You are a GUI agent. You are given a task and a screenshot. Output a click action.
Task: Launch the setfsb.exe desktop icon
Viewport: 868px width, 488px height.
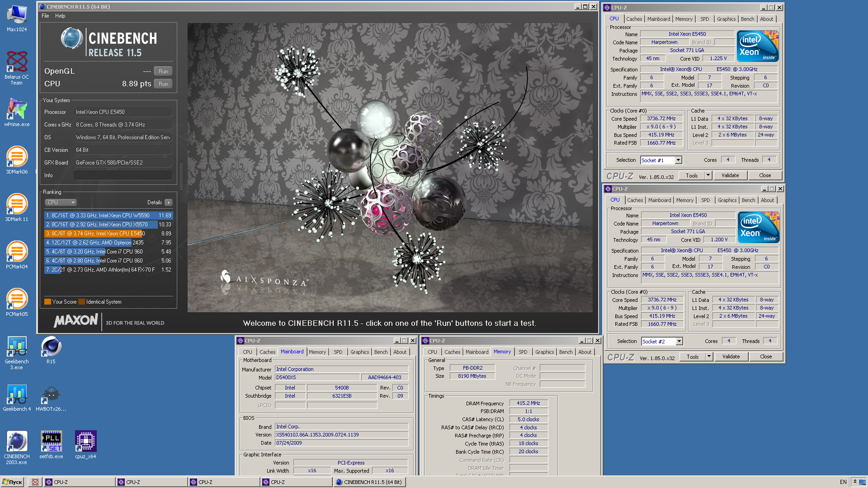coord(51,445)
